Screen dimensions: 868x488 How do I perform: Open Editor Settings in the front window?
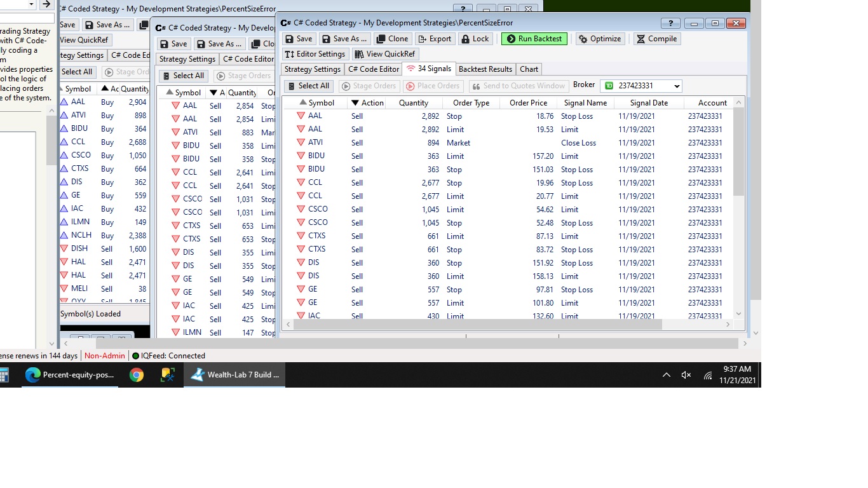click(x=315, y=54)
